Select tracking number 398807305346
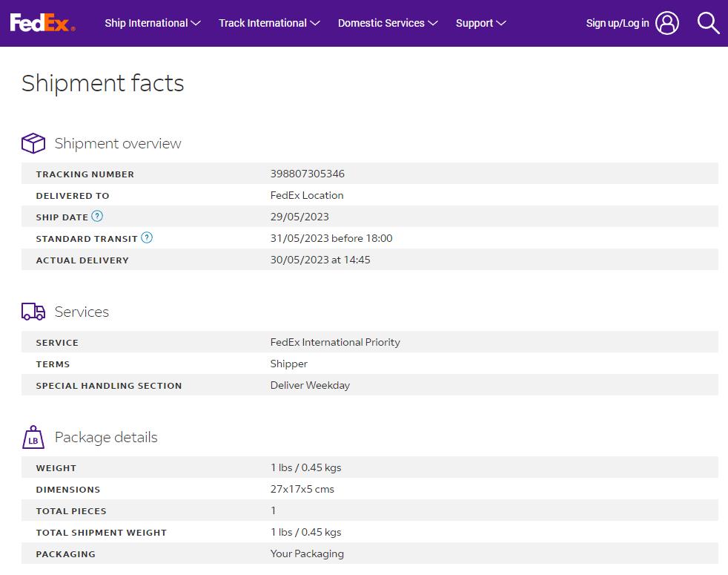This screenshot has height=575, width=728. pyautogui.click(x=308, y=174)
